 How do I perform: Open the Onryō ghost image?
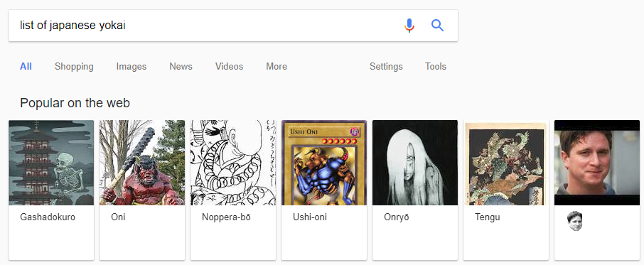click(415, 163)
